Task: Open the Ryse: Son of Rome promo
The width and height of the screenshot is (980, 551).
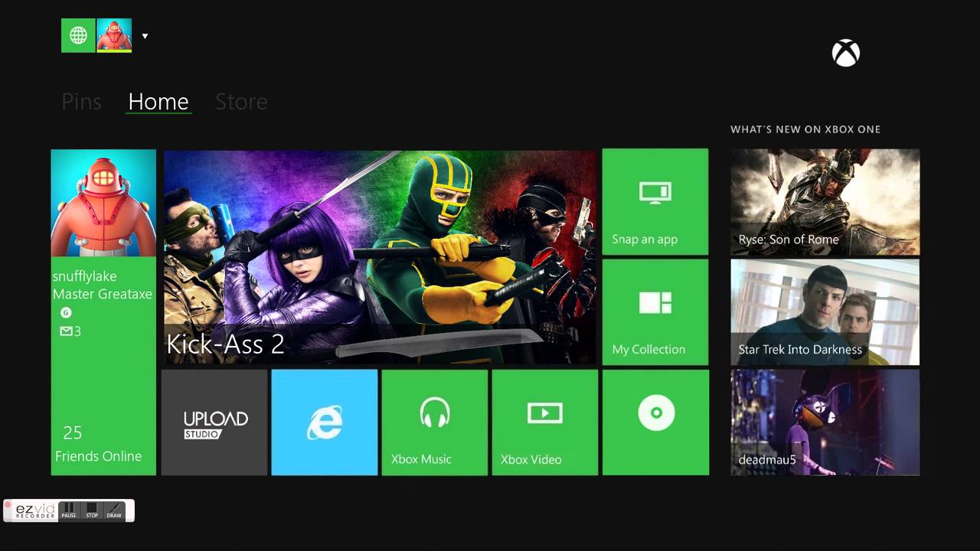Action: 825,202
